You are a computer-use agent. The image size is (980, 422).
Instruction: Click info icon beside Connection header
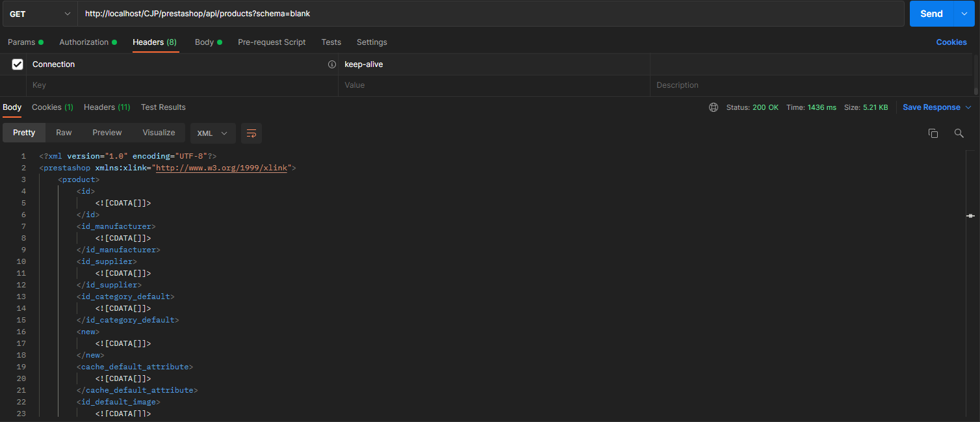pyautogui.click(x=331, y=64)
